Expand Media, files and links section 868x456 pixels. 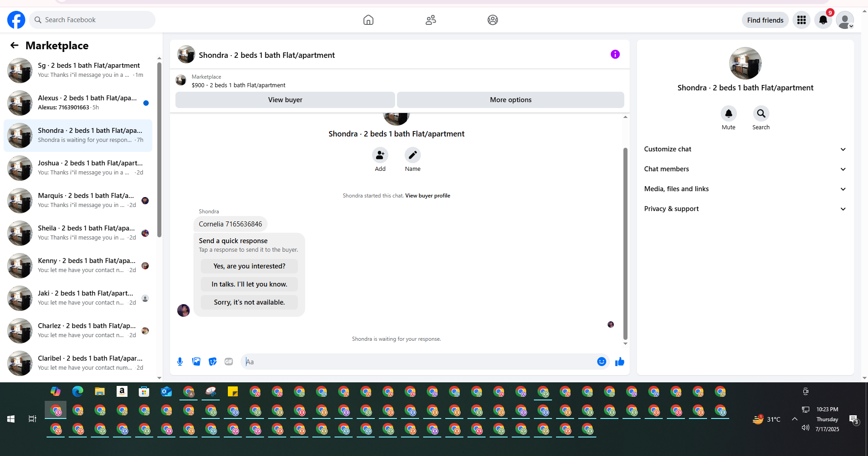(x=745, y=189)
